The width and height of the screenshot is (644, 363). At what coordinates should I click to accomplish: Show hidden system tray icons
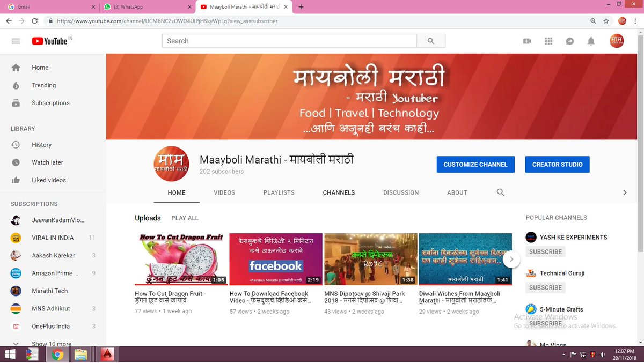(x=563, y=354)
